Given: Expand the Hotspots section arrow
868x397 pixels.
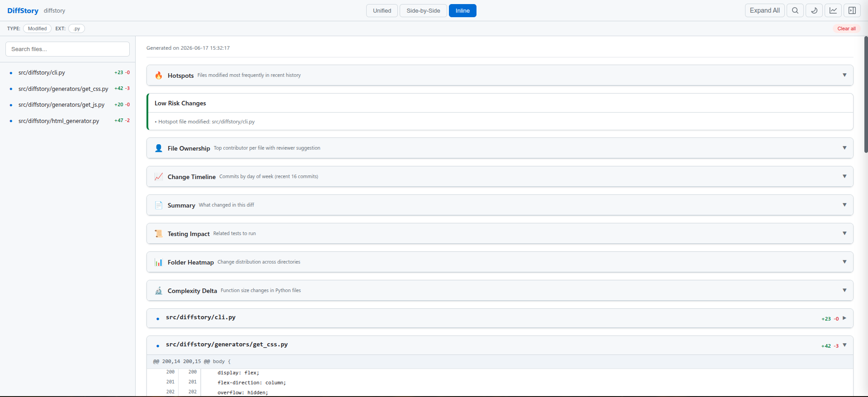Looking at the screenshot, I should point(844,75).
